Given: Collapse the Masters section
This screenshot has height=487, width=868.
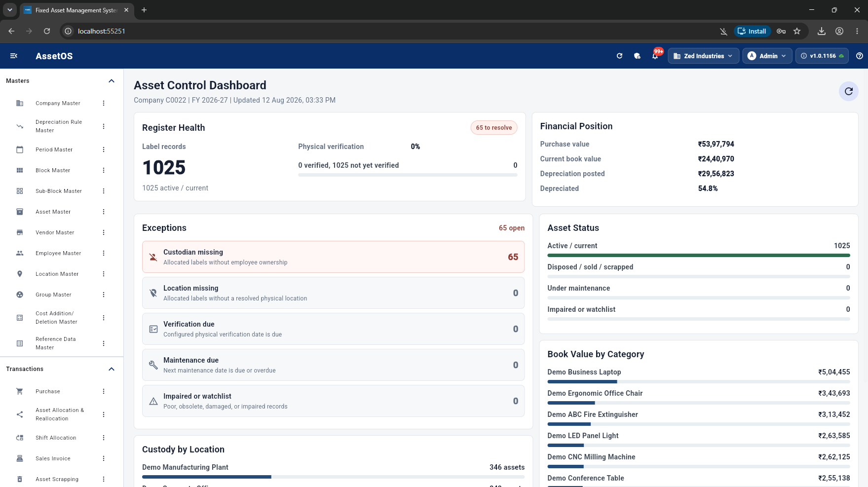Looking at the screenshot, I should [x=112, y=81].
